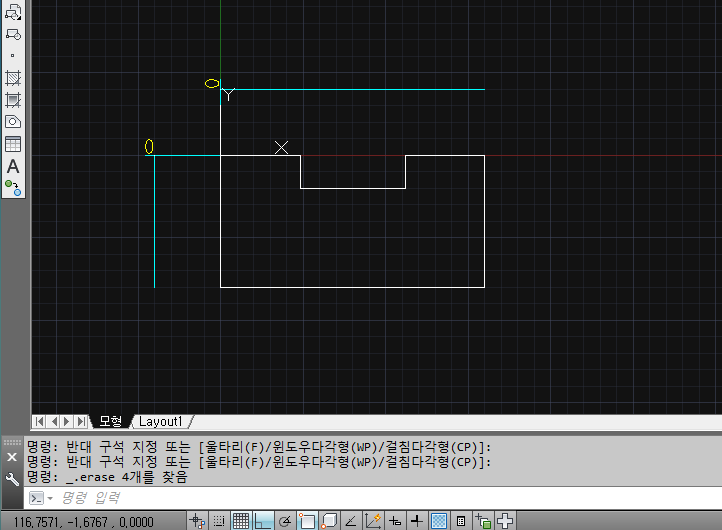
Task: Toggle Grid Display in status bar
Action: click(241, 521)
